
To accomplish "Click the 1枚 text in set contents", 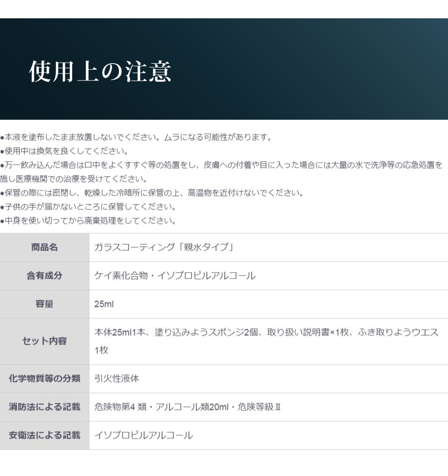I will (x=101, y=350).
